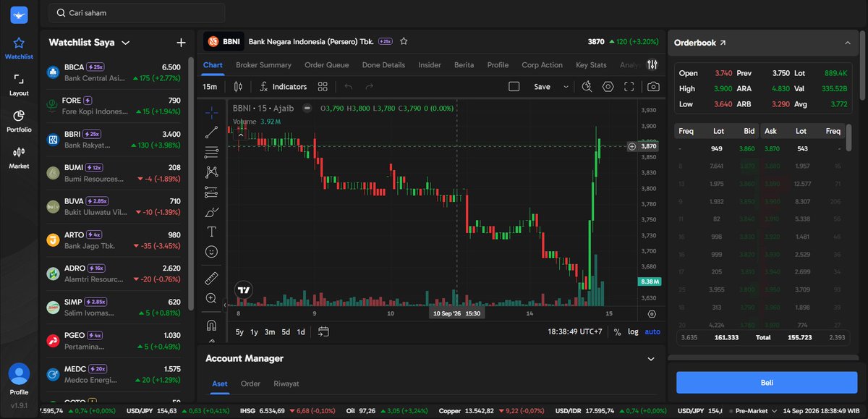Open the quick search chart icon

pos(587,87)
